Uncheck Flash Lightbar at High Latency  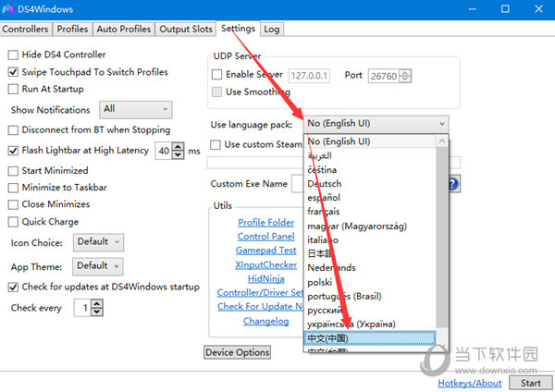(x=13, y=151)
